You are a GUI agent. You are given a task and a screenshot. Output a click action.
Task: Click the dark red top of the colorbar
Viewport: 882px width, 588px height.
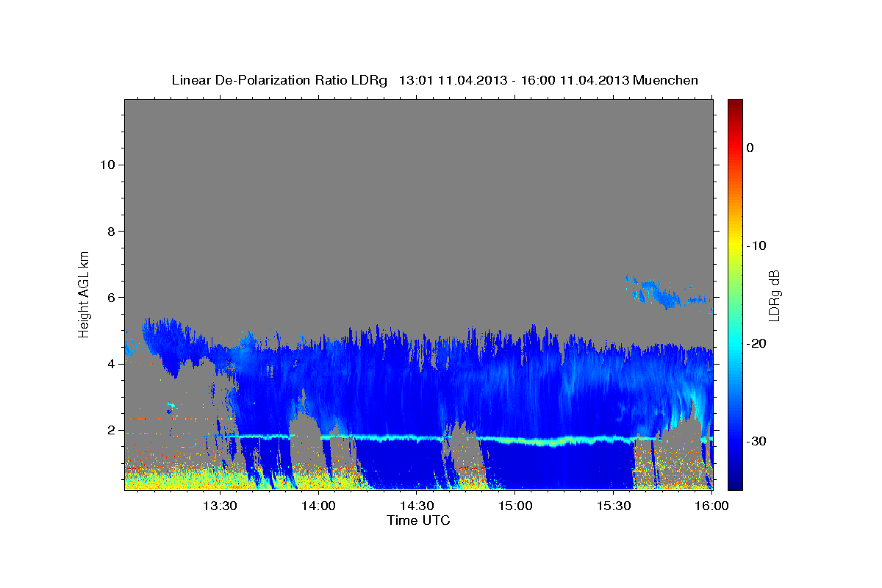pos(735,105)
